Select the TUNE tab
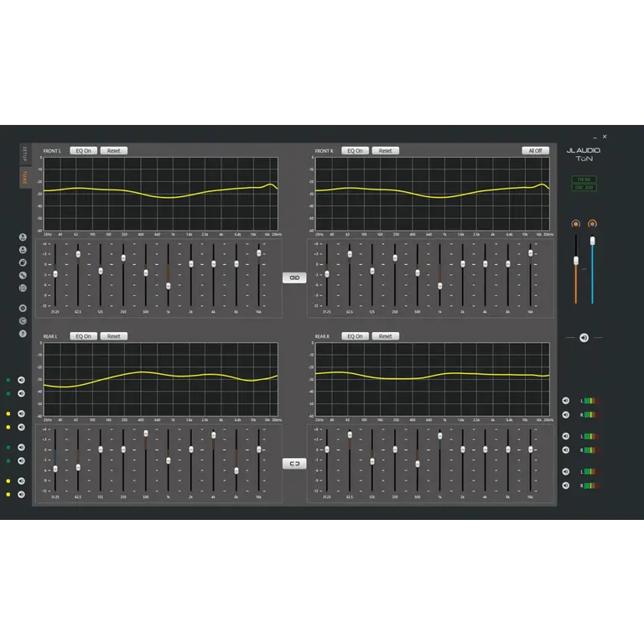The width and height of the screenshot is (644, 644). pos(24,178)
